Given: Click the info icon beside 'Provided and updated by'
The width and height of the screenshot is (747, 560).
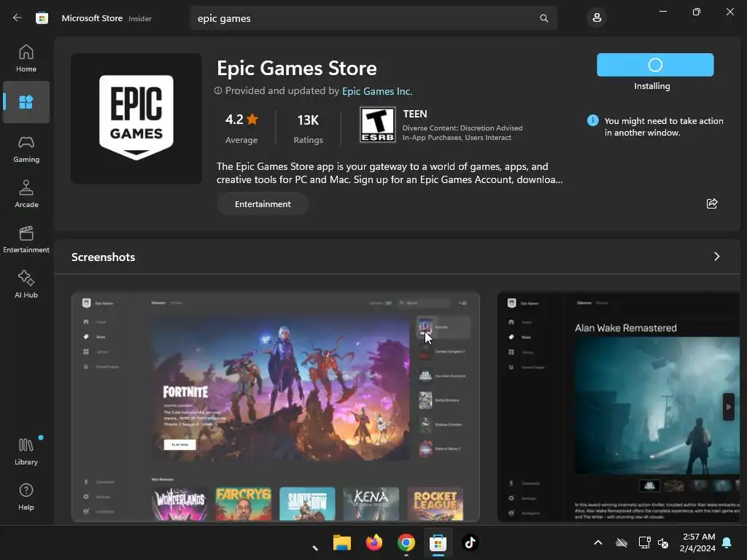Looking at the screenshot, I should tap(218, 90).
